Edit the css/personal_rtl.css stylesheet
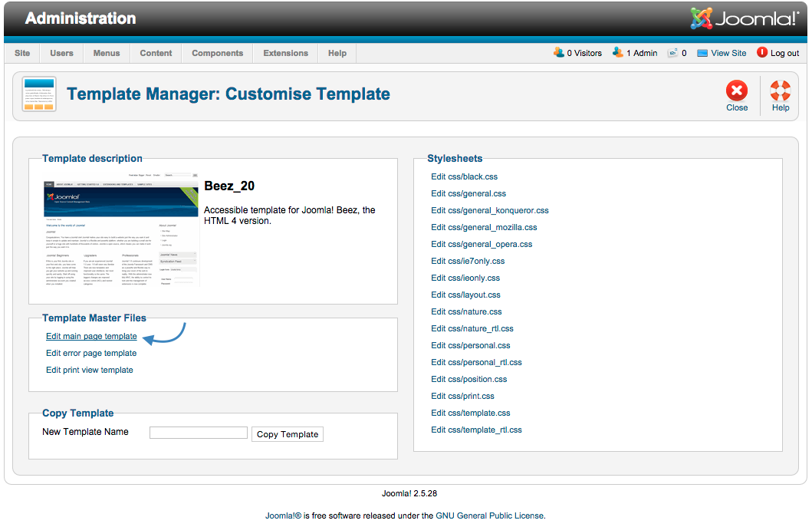The width and height of the screenshot is (812, 527). [476, 362]
